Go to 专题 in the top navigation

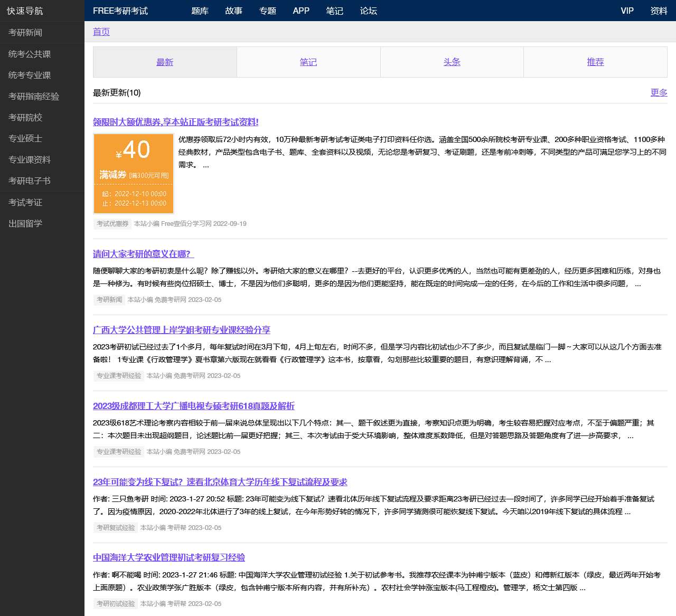(267, 11)
